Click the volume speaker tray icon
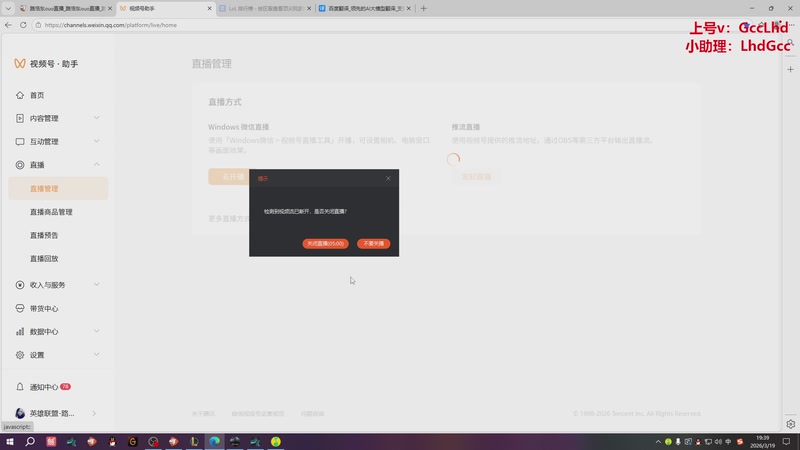Image resolution: width=800 pixels, height=450 pixels. pyautogui.click(x=718, y=442)
